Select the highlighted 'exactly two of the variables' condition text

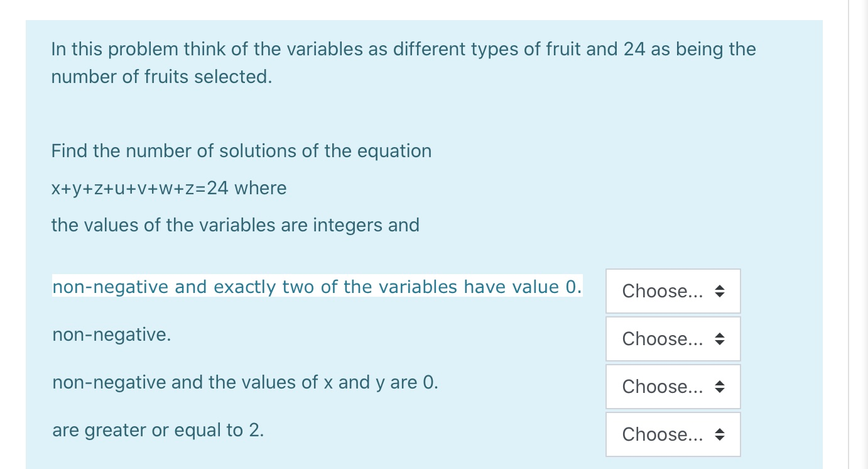click(317, 287)
